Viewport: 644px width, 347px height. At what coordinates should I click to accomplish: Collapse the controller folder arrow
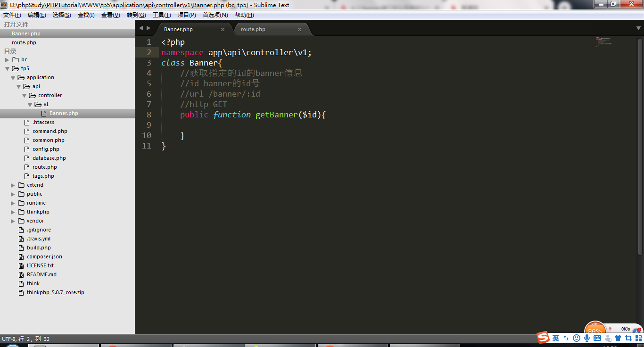(x=24, y=96)
